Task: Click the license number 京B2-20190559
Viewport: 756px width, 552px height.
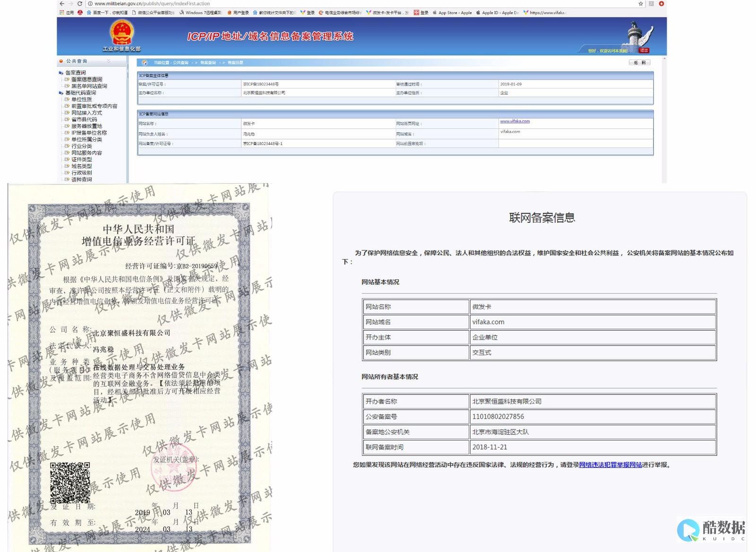Action: (x=197, y=266)
